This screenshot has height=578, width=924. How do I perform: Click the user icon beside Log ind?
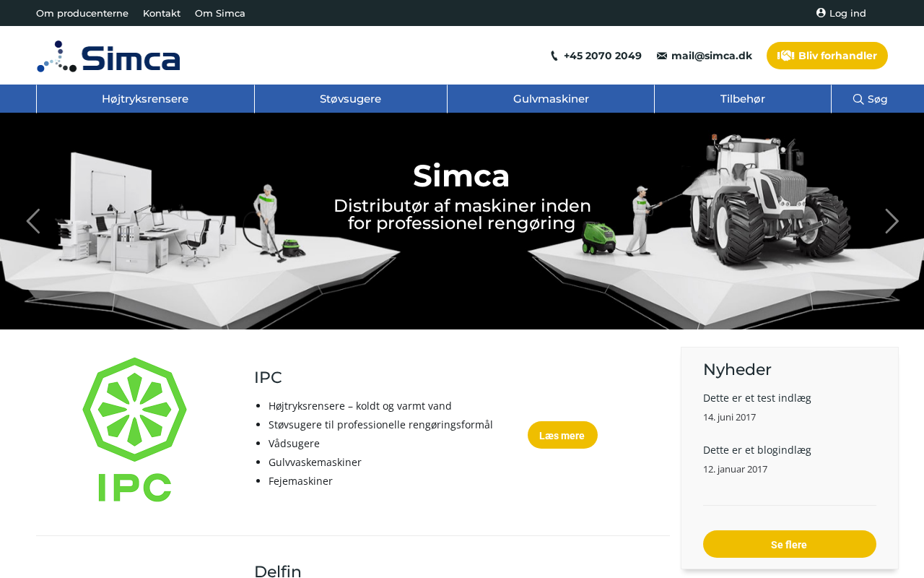(x=821, y=13)
